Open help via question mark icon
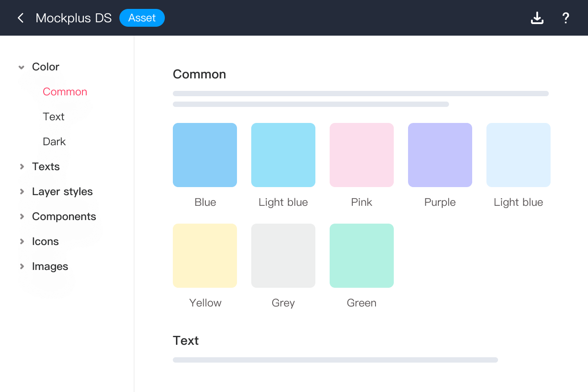This screenshot has height=392, width=588. click(565, 18)
